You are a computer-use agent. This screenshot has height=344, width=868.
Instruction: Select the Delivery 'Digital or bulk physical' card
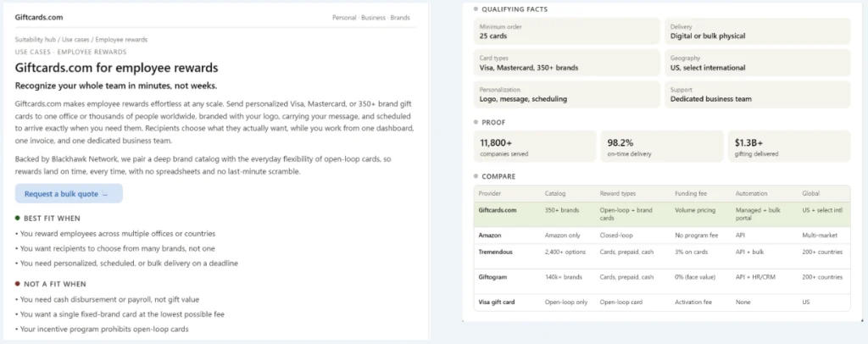(757, 31)
